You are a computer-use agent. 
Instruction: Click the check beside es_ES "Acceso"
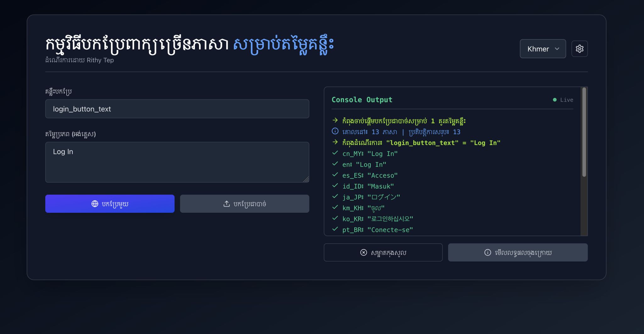[335, 175]
